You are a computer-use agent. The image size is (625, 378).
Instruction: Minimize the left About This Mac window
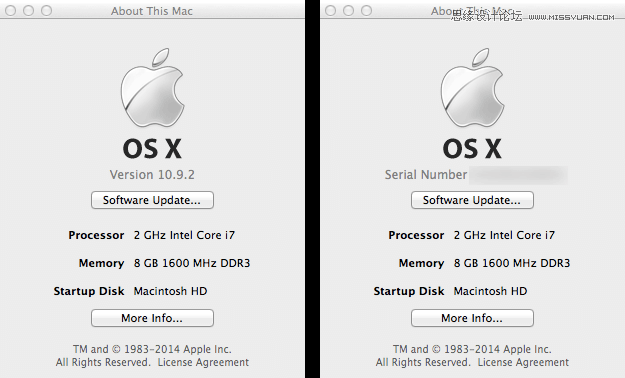[x=28, y=10]
